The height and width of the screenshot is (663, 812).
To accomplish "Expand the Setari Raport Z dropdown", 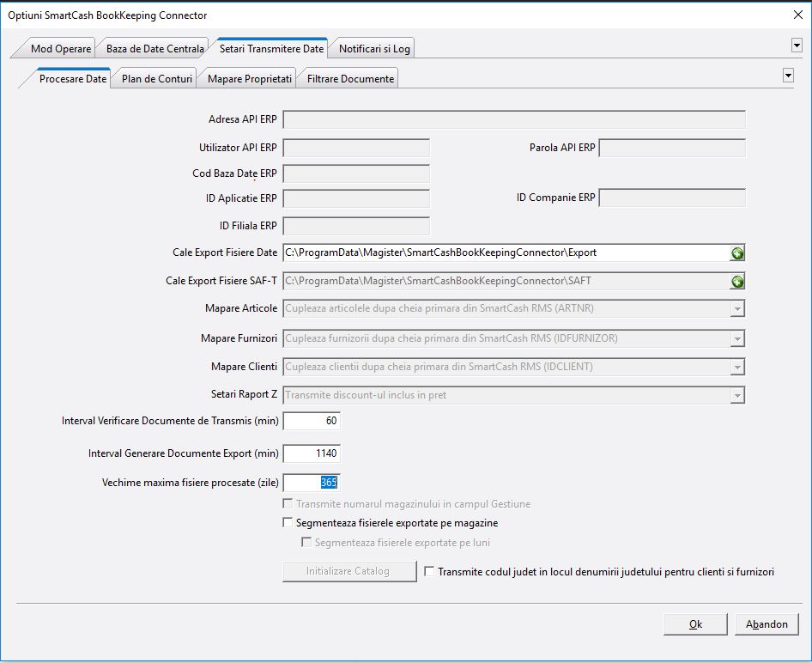I will point(737,395).
